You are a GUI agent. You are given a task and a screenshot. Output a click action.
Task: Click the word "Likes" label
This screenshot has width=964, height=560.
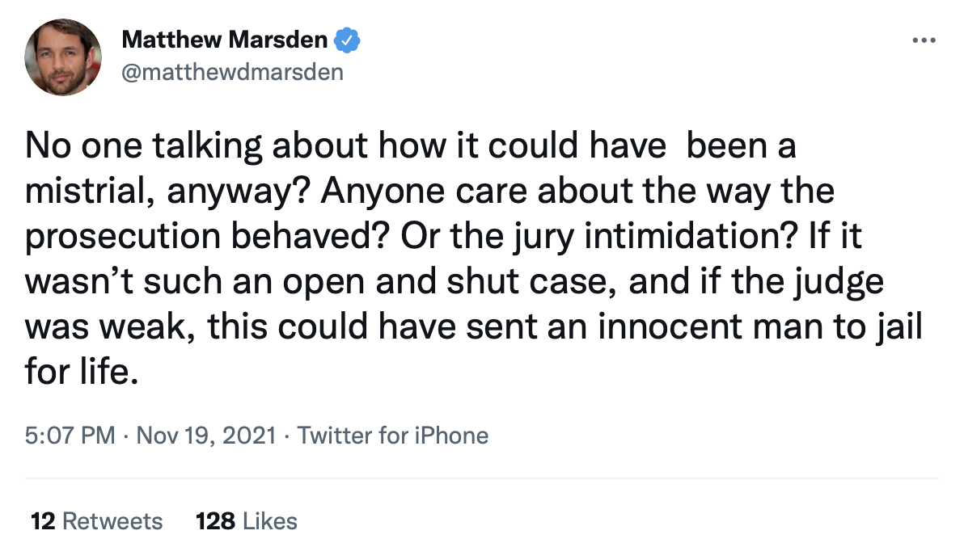click(x=272, y=521)
